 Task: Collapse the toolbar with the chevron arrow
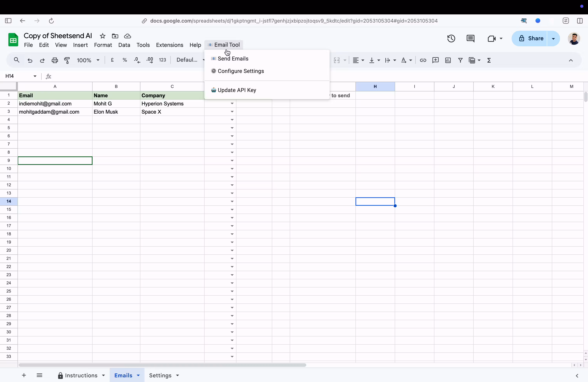(x=571, y=60)
